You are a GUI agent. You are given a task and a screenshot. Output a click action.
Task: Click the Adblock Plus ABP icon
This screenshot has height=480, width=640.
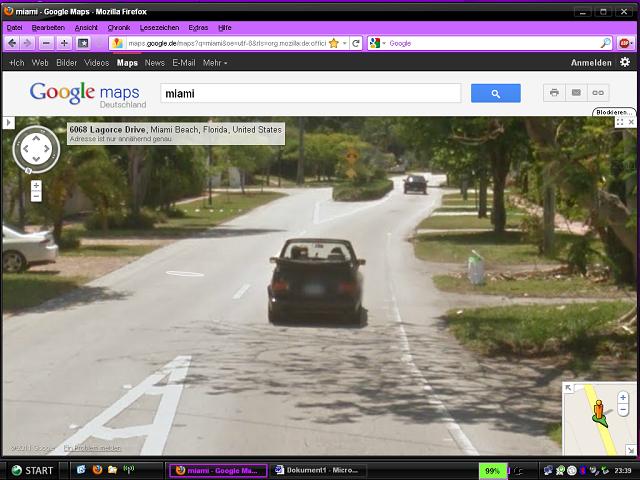coord(625,43)
